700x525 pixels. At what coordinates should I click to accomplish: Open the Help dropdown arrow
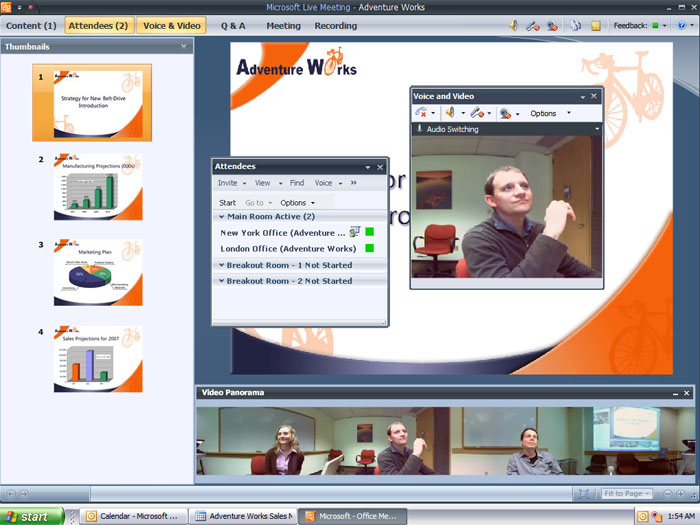692,25
